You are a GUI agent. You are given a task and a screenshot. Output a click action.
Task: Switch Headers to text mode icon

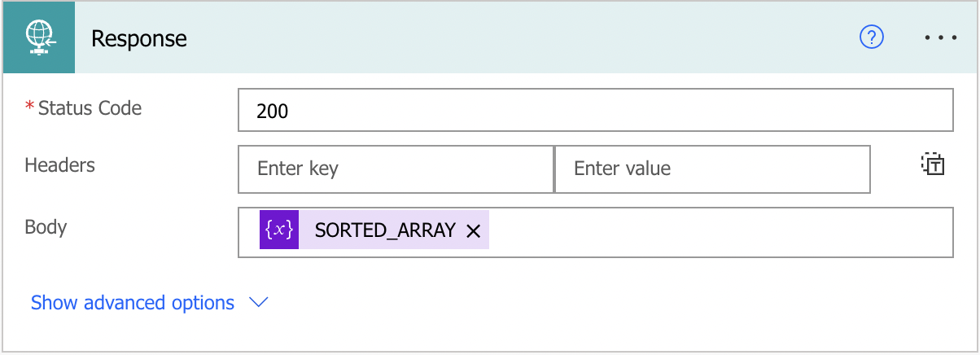933,165
